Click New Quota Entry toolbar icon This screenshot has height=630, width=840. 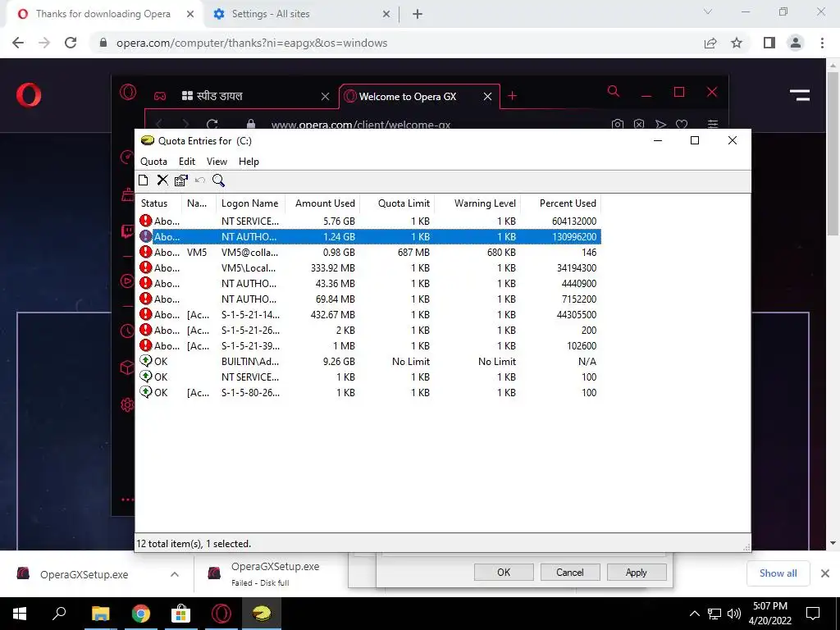[x=143, y=180]
